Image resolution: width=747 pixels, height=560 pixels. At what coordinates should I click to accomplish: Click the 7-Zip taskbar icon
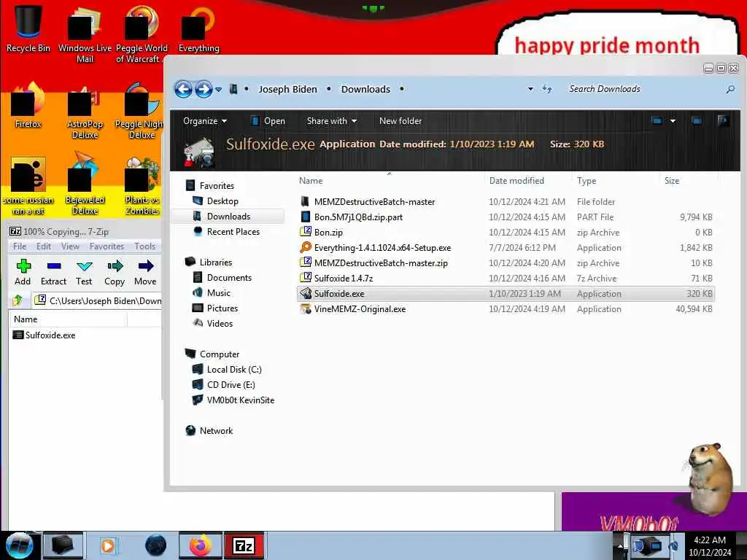click(x=244, y=545)
